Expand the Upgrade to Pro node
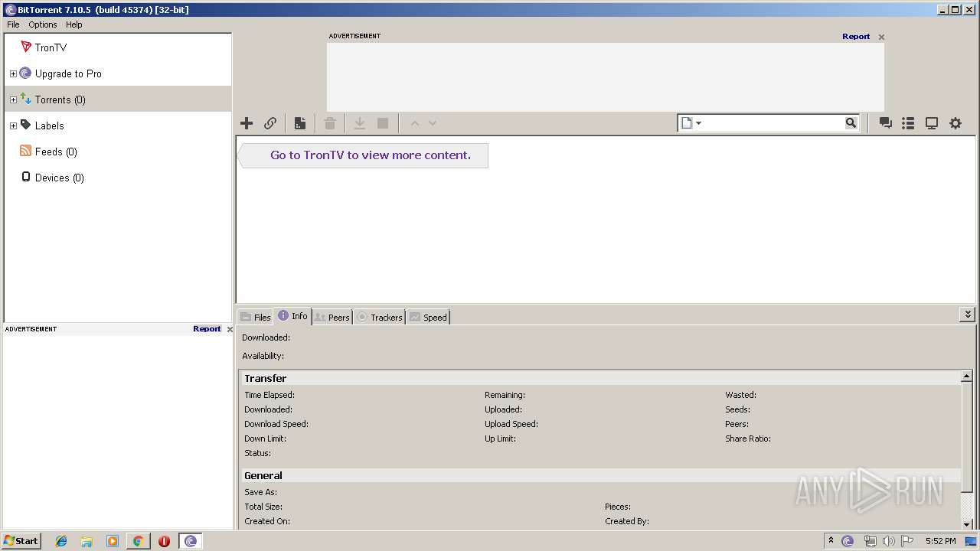The width and height of the screenshot is (980, 551). point(13,73)
